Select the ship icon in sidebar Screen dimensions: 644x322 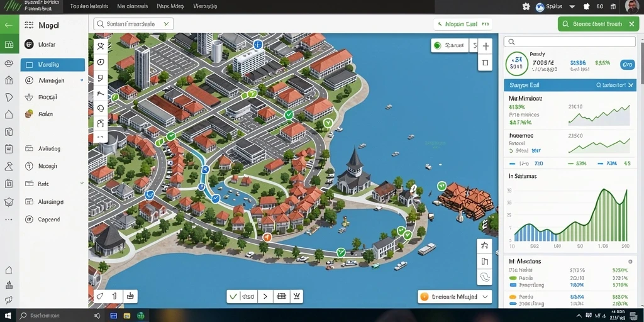(29, 97)
